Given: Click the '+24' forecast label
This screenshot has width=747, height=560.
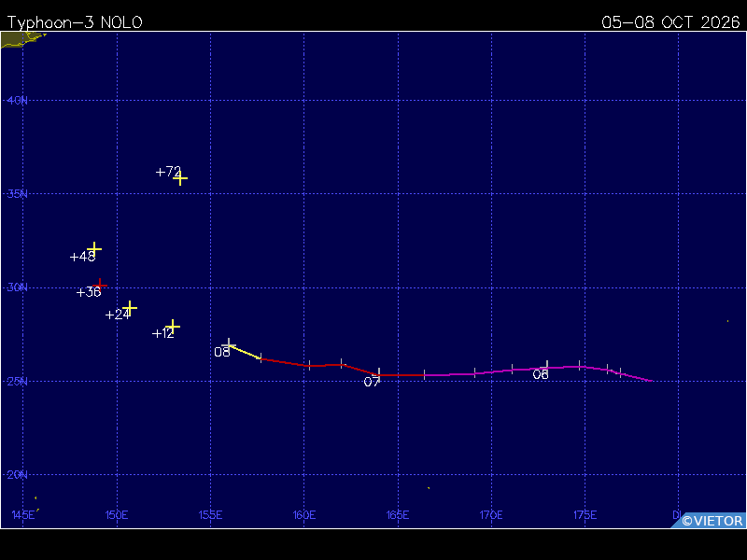Looking at the screenshot, I should point(118,315).
